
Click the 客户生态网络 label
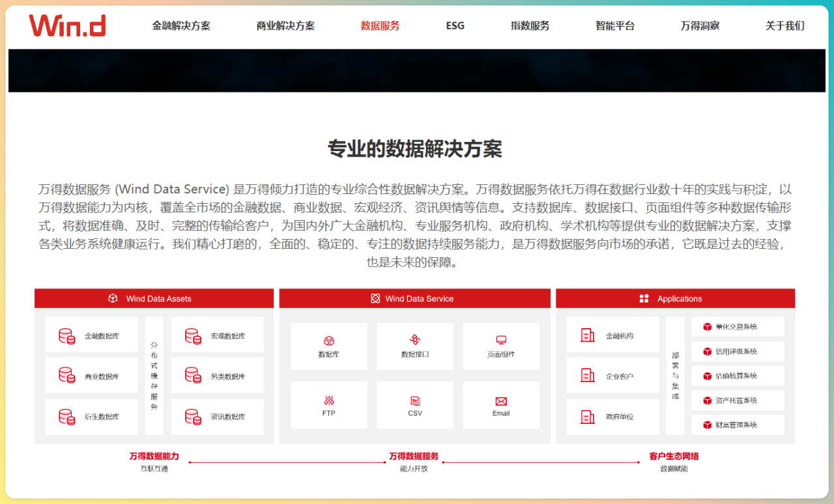tap(674, 456)
